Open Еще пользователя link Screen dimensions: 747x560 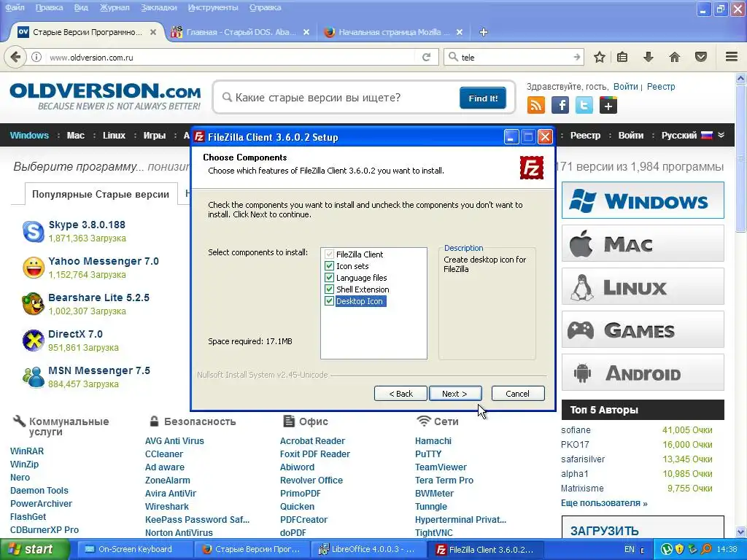604,503
